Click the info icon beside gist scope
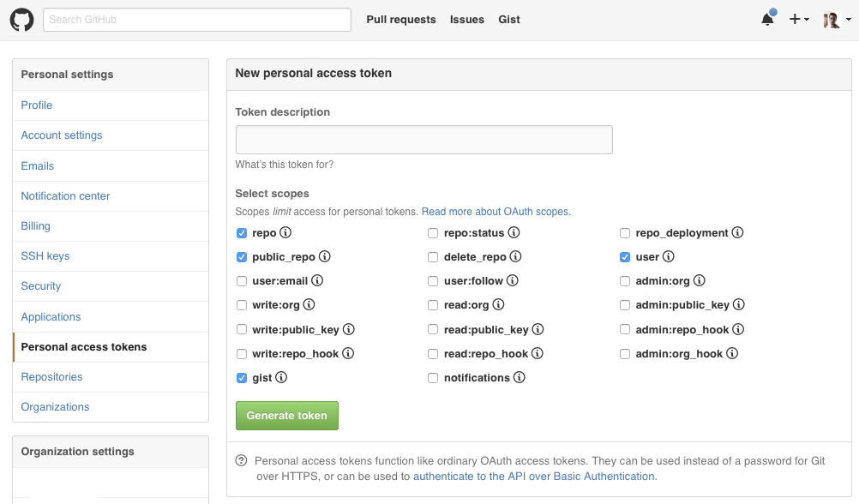 281,377
